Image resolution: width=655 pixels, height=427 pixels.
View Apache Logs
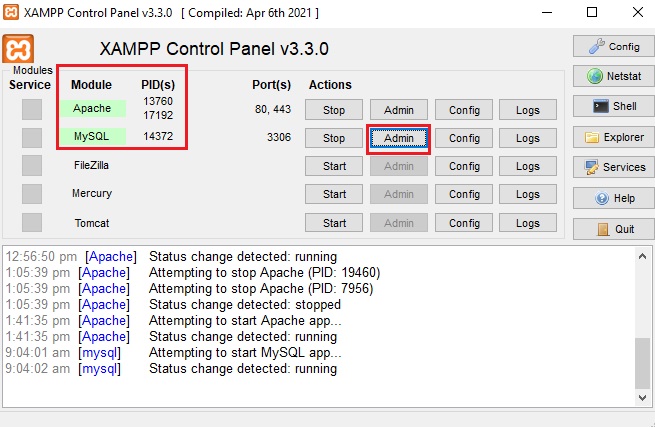528,110
